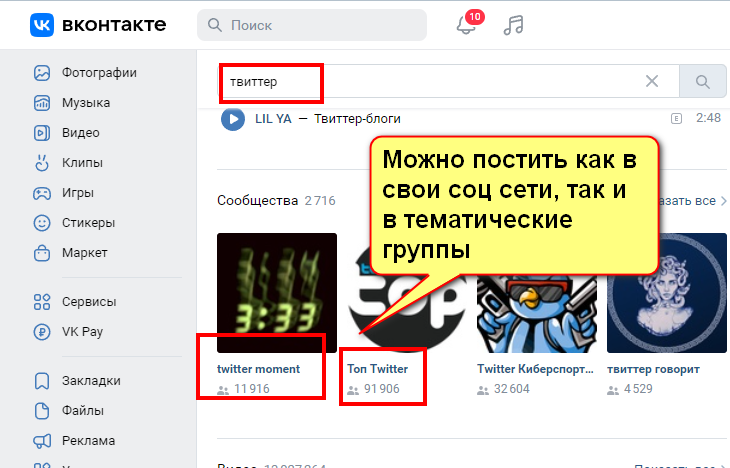Click the Клипы hand icon

coord(42,163)
